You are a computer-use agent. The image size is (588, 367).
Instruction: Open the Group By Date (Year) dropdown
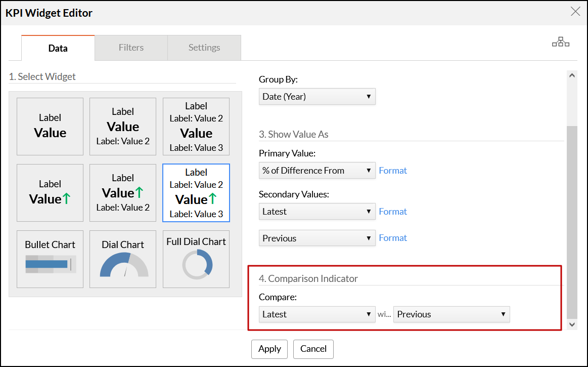[x=317, y=97]
